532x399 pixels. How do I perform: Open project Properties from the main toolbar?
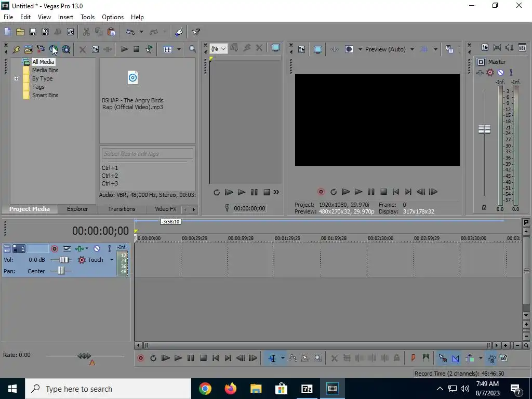point(70,32)
